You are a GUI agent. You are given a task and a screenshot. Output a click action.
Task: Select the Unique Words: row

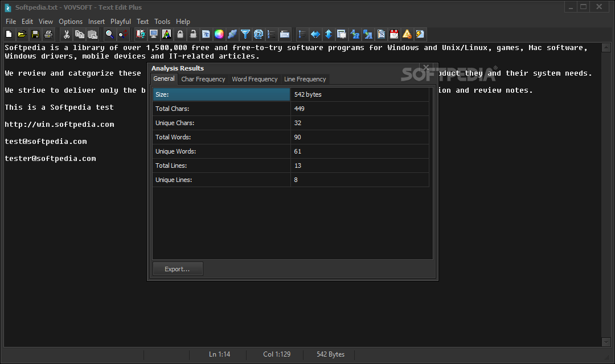point(290,151)
